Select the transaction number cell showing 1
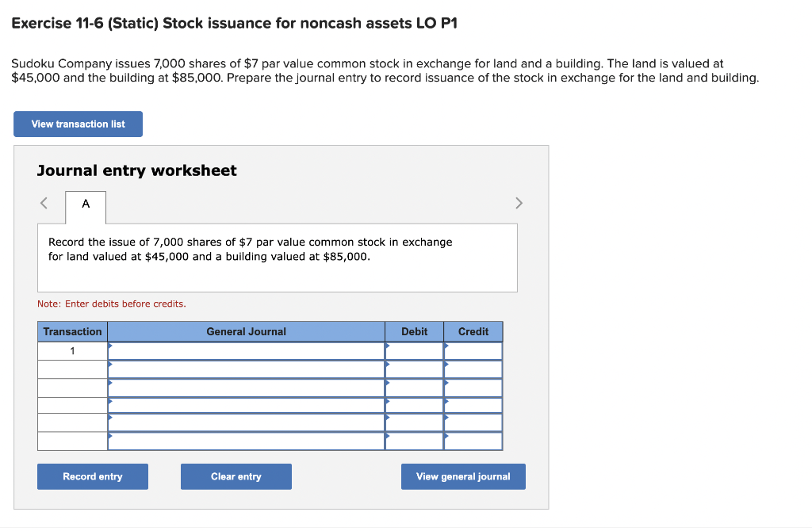The height and width of the screenshot is (531, 812). coord(72,350)
